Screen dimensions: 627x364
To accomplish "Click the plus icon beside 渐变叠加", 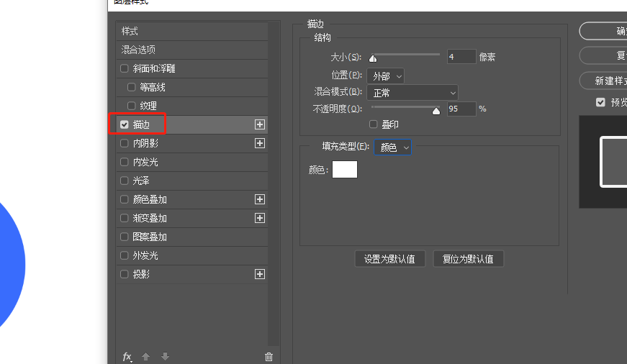I will pos(260,218).
